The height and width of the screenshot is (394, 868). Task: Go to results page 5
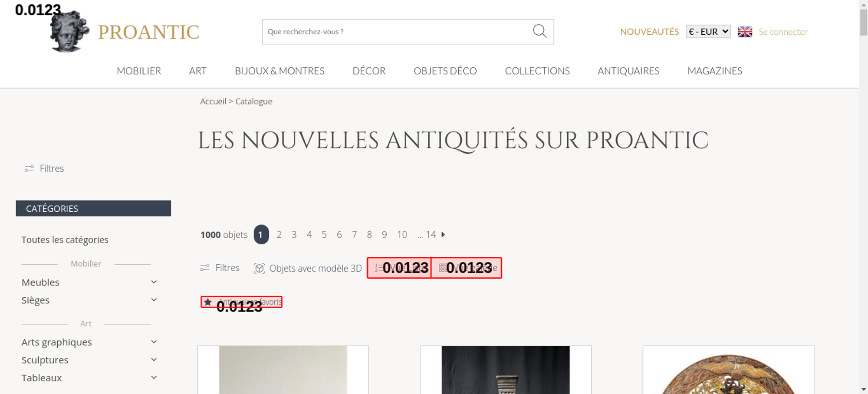324,234
